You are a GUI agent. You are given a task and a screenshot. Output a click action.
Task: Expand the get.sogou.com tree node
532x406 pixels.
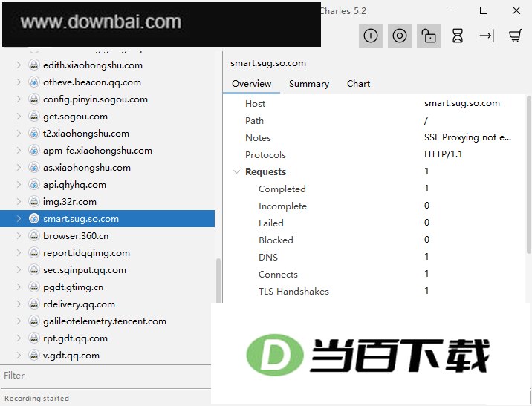point(19,117)
